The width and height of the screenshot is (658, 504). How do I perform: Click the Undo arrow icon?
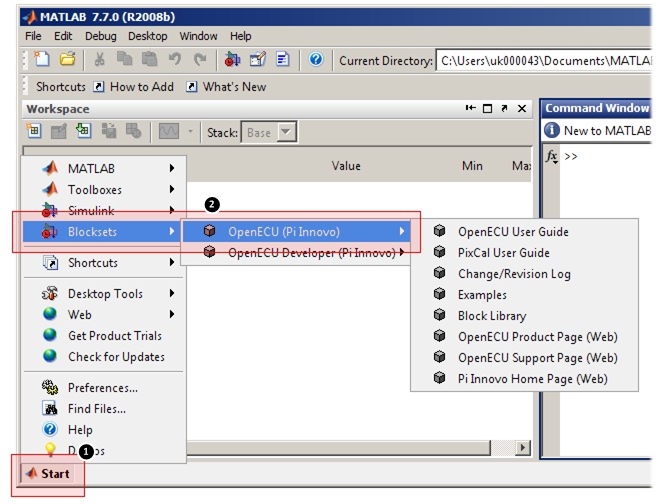click(175, 60)
